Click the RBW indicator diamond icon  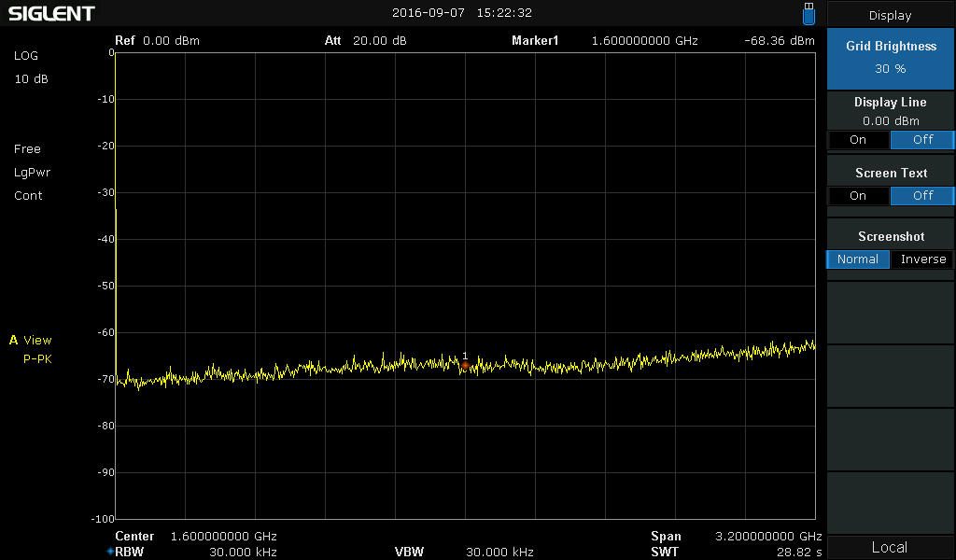(x=109, y=552)
